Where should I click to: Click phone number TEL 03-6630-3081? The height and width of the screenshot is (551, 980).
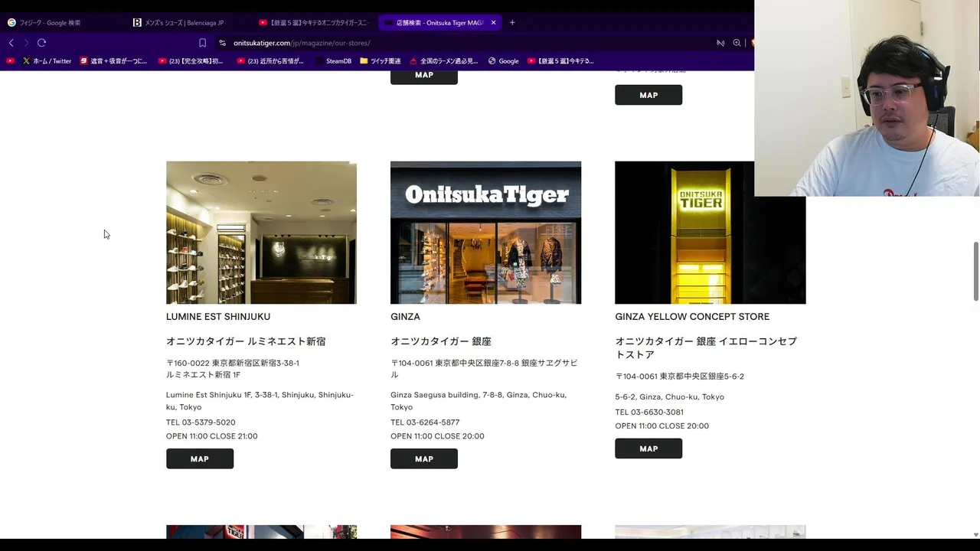click(x=649, y=412)
